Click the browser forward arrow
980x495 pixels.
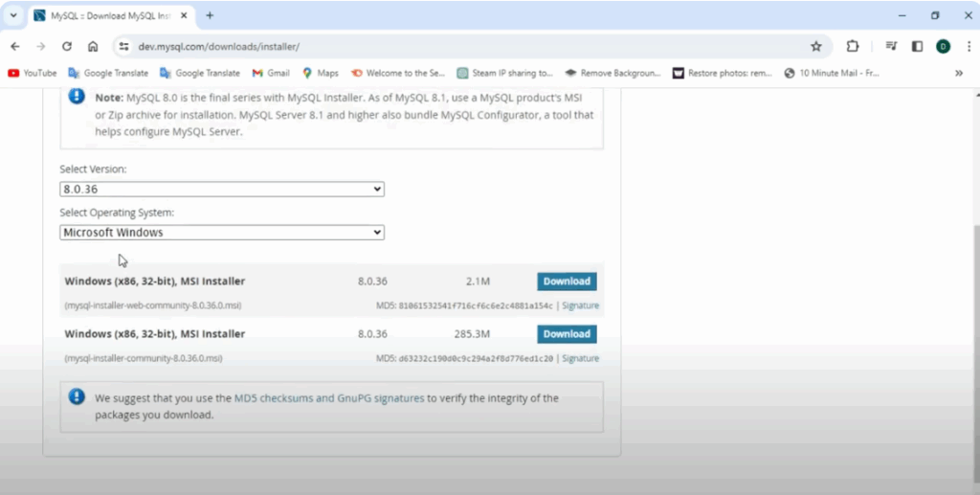pyautogui.click(x=40, y=46)
